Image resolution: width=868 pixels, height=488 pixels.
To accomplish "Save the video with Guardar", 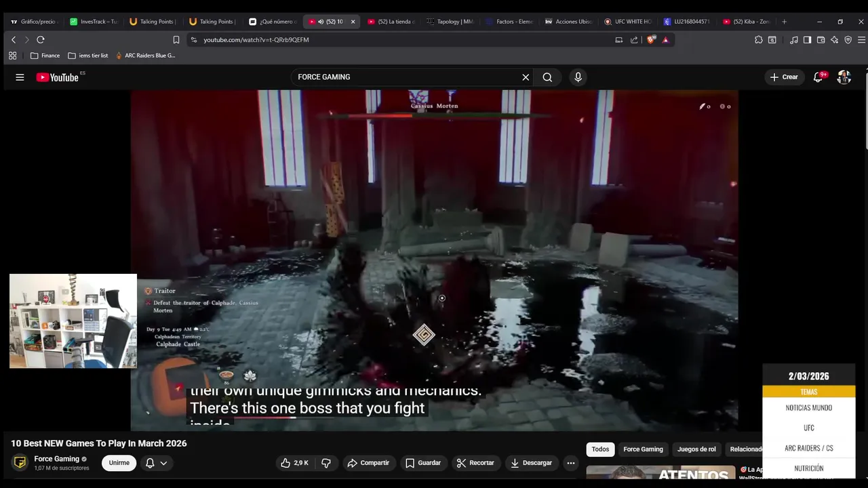I will 423,463.
